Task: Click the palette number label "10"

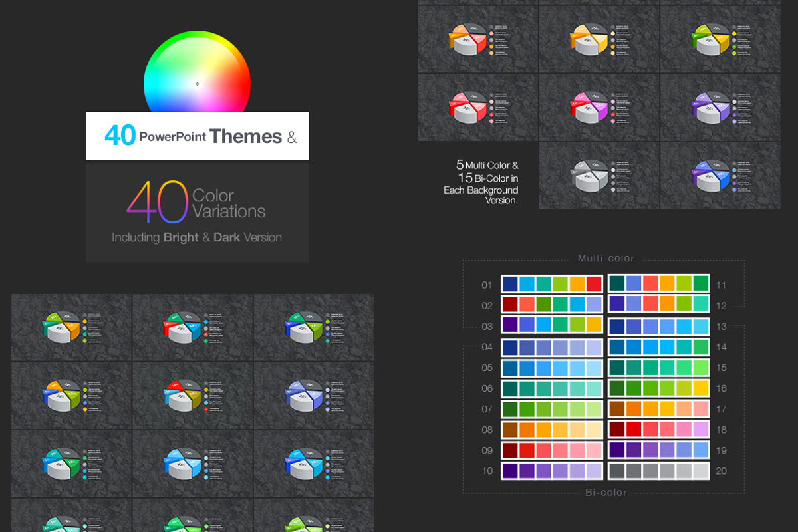Action: point(487,471)
